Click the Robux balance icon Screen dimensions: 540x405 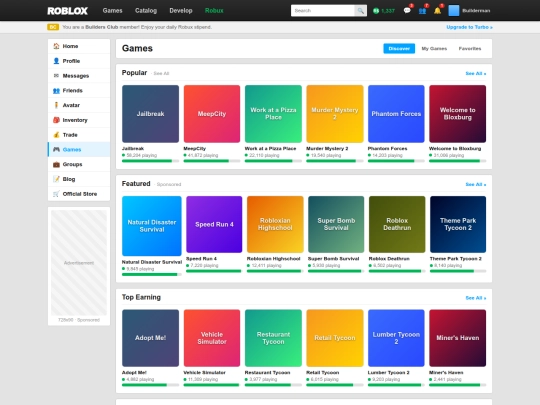pyautogui.click(x=376, y=11)
